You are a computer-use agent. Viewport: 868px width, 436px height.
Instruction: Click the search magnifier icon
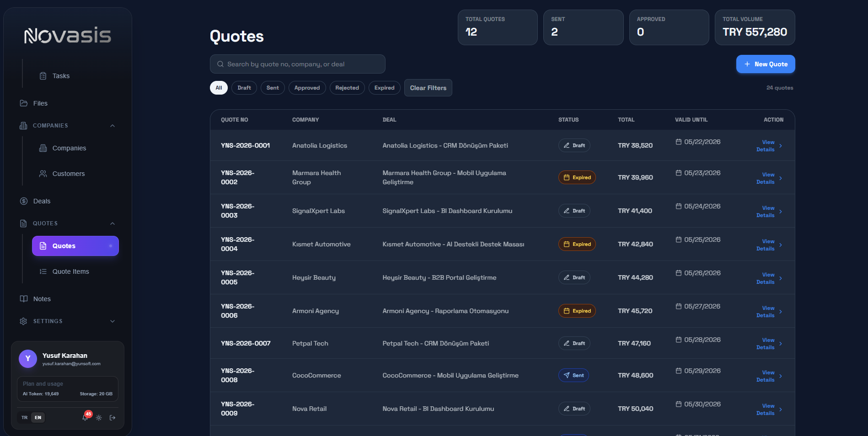[220, 64]
